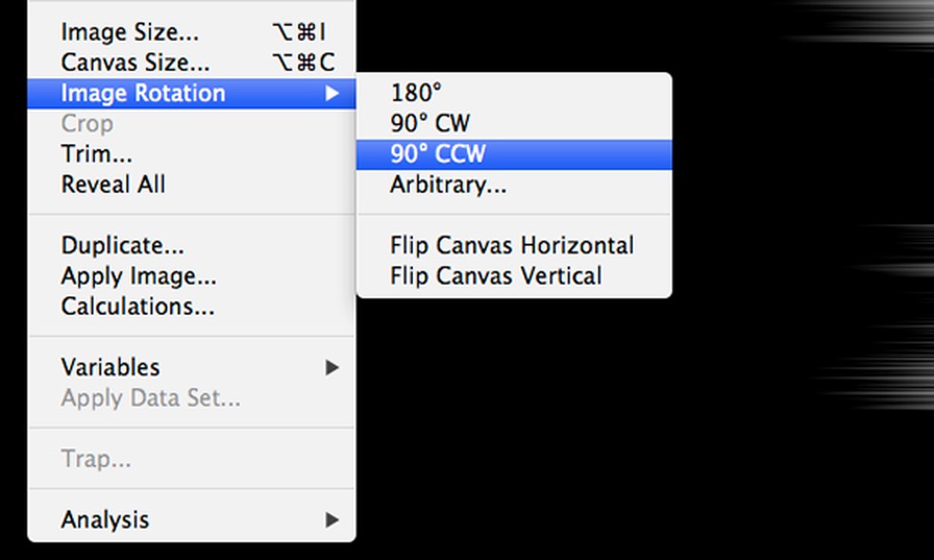Viewport: 934px width, 560px height.
Task: Select Flip Canvas Vertical
Action: coord(495,276)
